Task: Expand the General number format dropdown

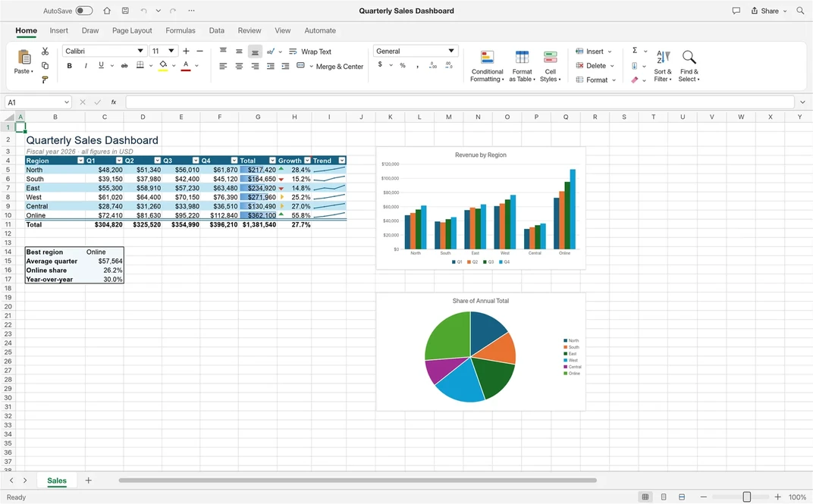Action: pos(451,51)
